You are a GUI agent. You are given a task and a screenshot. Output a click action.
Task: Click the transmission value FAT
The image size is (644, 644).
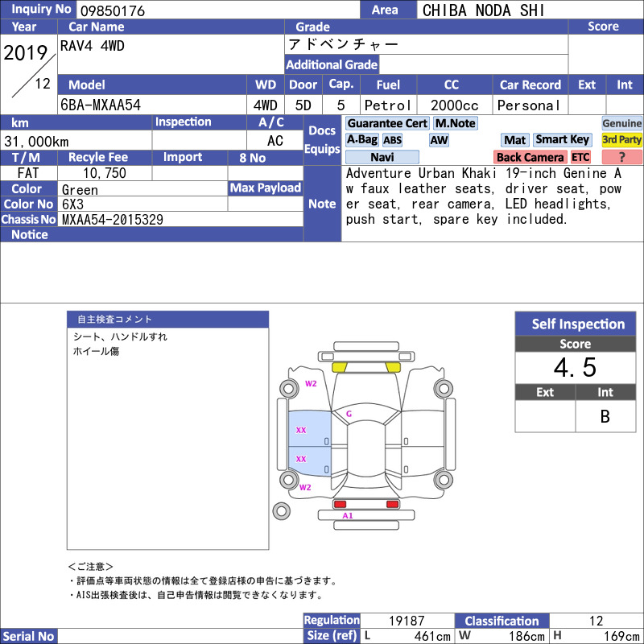click(x=28, y=173)
